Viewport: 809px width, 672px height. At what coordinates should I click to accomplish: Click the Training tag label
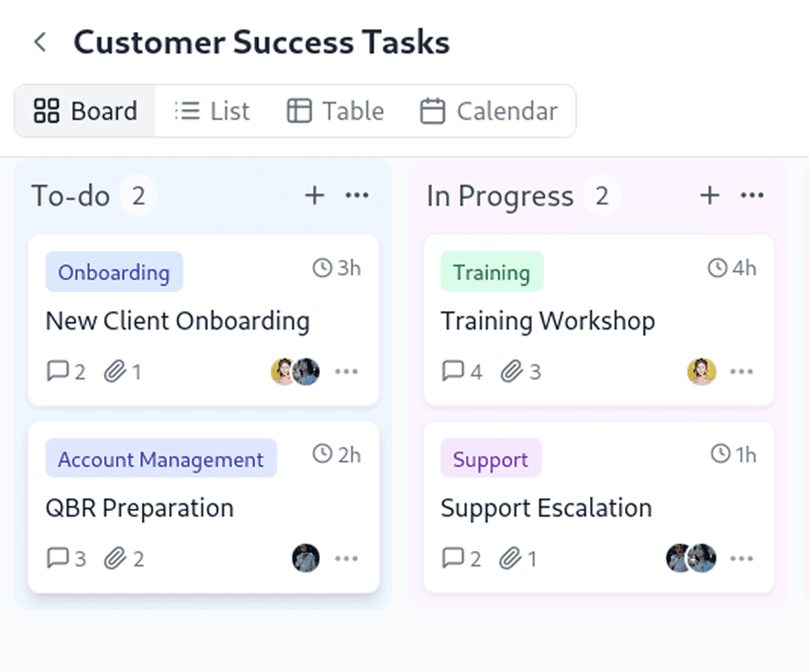click(x=491, y=272)
